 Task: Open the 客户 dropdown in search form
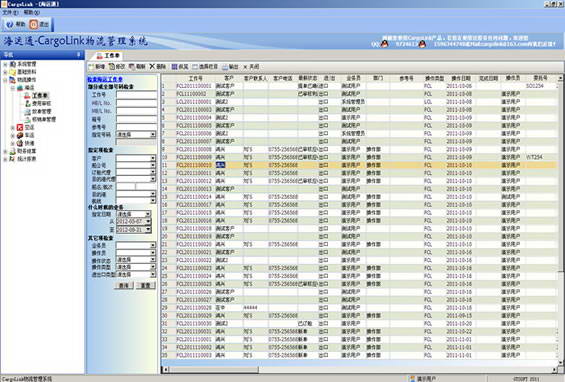pyautogui.click(x=153, y=158)
